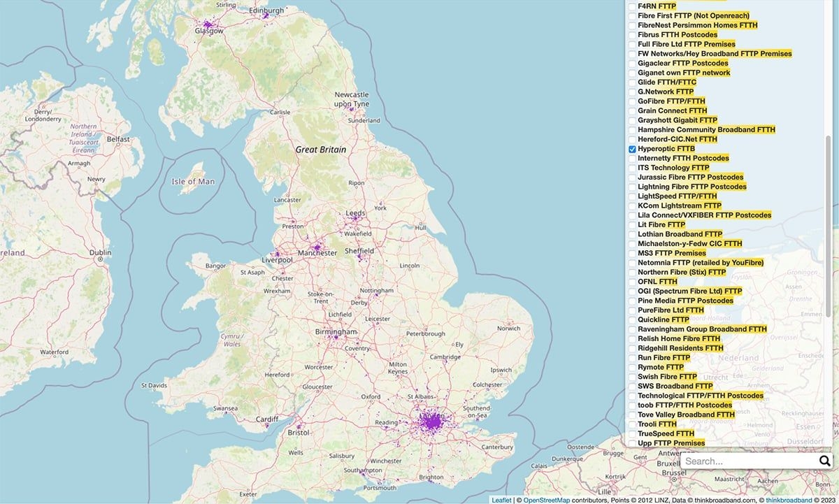Image resolution: width=839 pixels, height=504 pixels.
Task: Toggle Relish Home Fibre FTTH layer
Action: click(632, 339)
